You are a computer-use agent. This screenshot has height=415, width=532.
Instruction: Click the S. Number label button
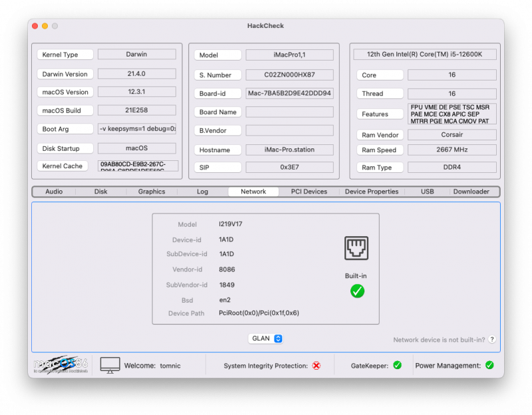coord(218,75)
